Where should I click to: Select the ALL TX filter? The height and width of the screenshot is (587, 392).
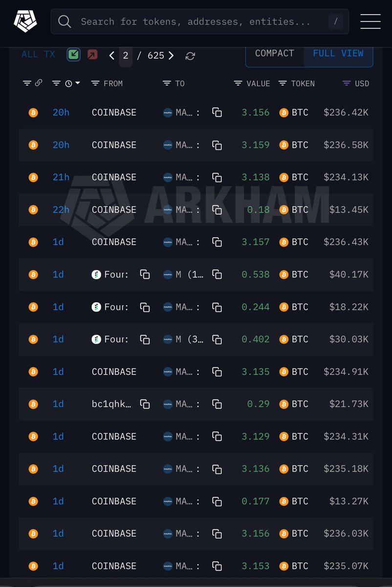click(x=38, y=54)
